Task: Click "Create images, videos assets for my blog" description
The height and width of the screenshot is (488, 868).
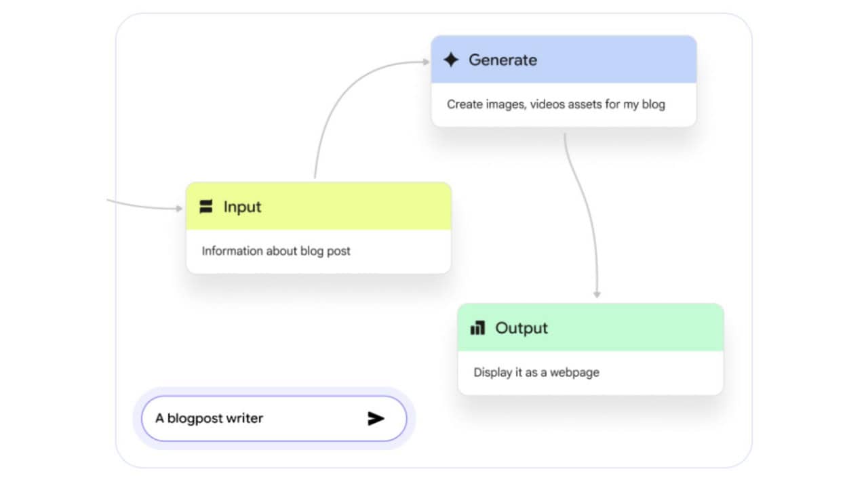Action: (555, 104)
